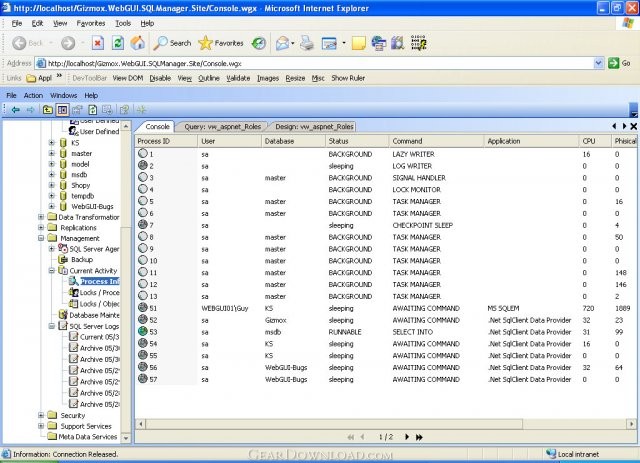Switch to Design: vw_aspnet_Roles tab
This screenshot has width=640, height=463.
click(x=314, y=127)
